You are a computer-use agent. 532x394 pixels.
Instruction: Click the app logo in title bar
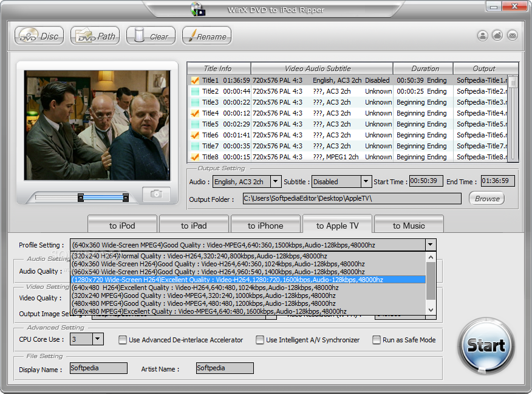tap(198, 9)
